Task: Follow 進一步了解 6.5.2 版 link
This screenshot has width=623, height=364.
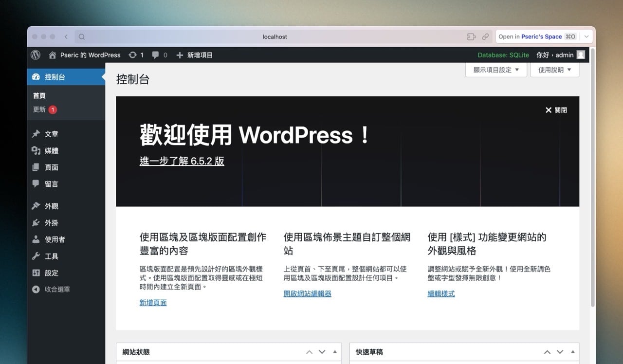Action: (x=182, y=161)
